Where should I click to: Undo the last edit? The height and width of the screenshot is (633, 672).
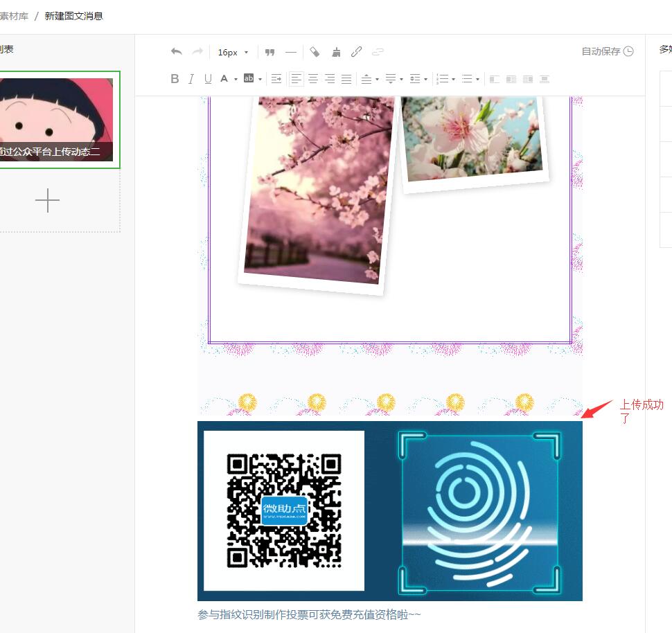[x=176, y=52]
